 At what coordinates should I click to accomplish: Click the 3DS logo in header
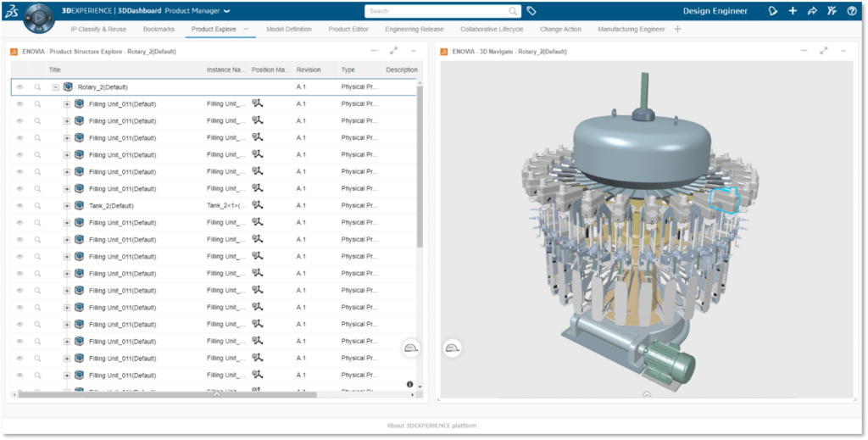pyautogui.click(x=11, y=12)
